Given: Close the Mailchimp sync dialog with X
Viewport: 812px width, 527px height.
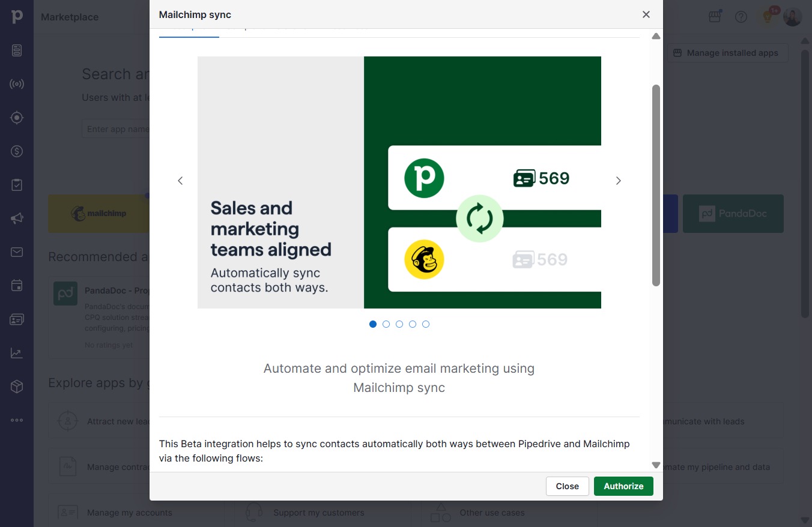Looking at the screenshot, I should (x=646, y=14).
